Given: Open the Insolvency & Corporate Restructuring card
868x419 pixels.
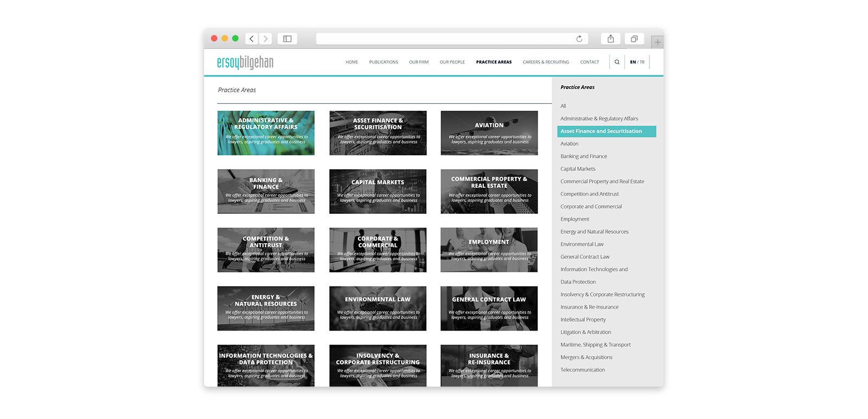Looking at the screenshot, I should point(378,366).
